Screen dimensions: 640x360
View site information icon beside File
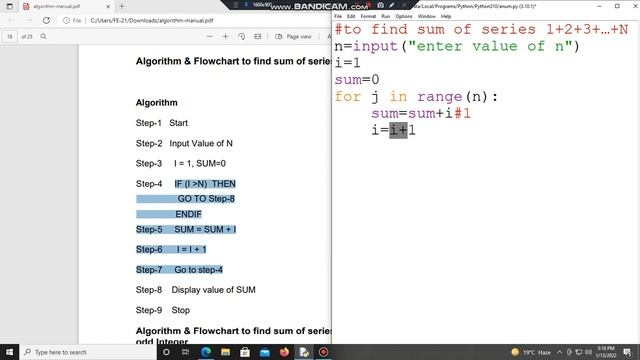click(x=66, y=20)
